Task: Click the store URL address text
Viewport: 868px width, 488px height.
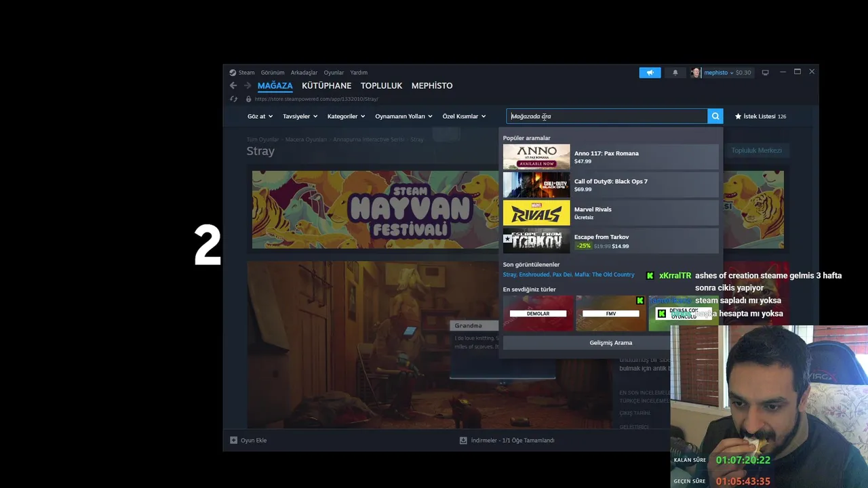Action: pyautogui.click(x=316, y=99)
